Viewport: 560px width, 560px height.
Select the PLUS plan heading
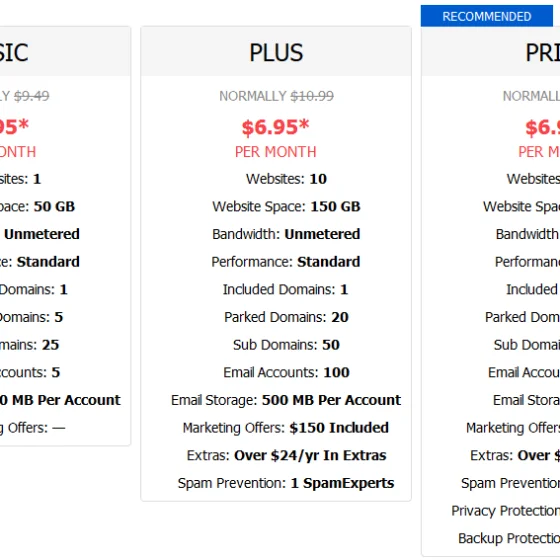click(x=276, y=52)
